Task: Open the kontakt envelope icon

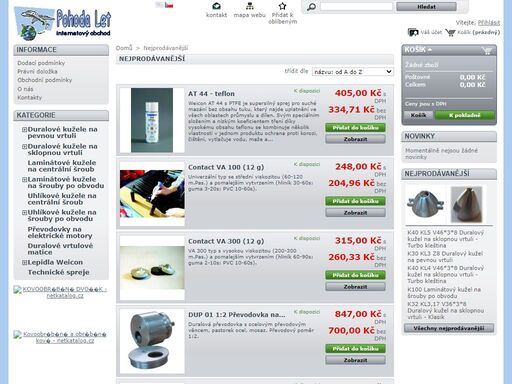Action: (216, 6)
